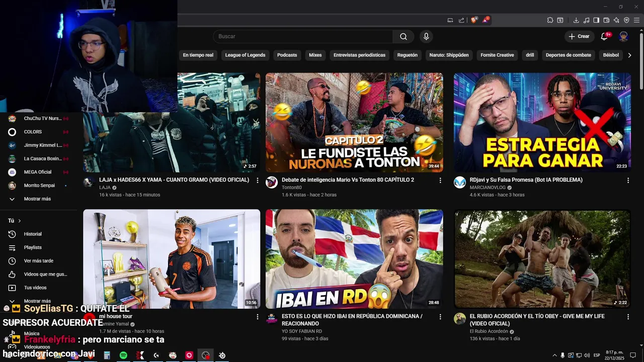644x362 pixels.
Task: Open Tus videos in sidebar
Action: tap(38, 288)
